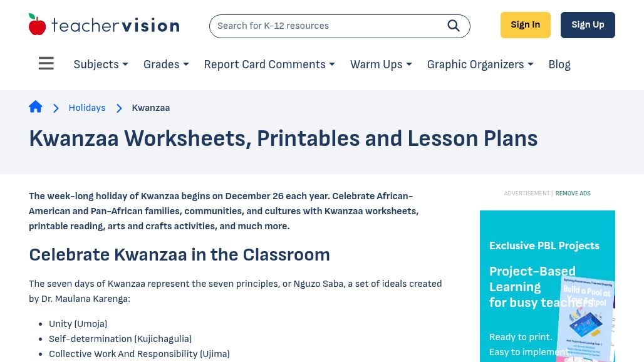Screen dimensions: 644x362
Task: Click the Sign Up button
Action: (588, 25)
